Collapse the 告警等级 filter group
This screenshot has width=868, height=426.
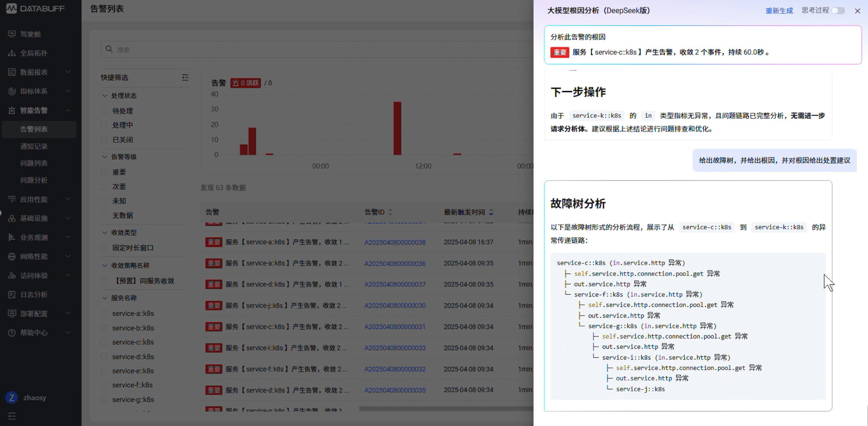click(105, 157)
